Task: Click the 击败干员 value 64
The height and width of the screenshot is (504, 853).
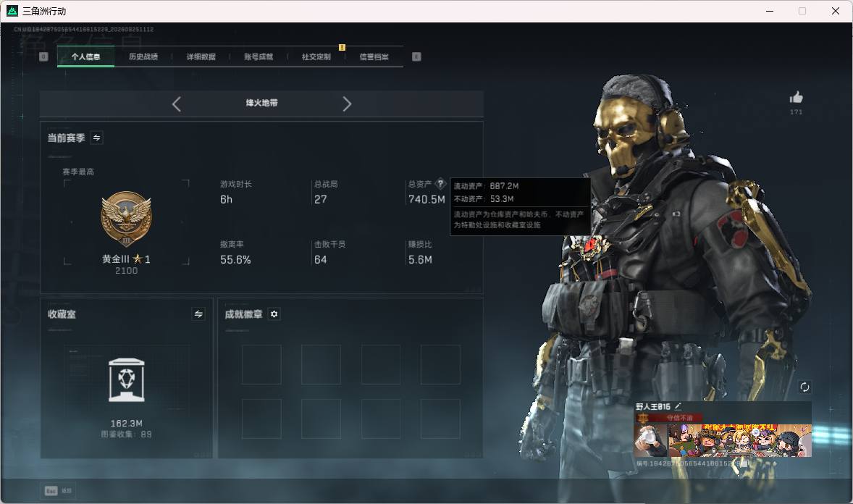Action: 321,260
